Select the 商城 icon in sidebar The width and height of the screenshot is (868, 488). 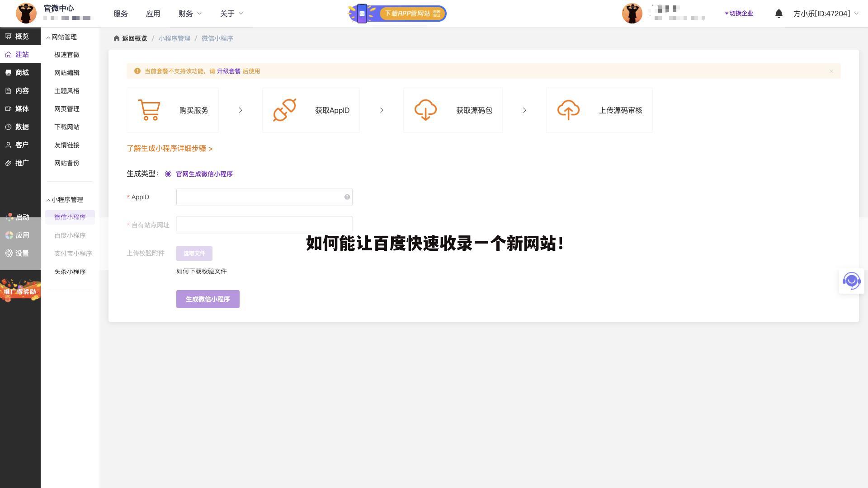coord(8,72)
